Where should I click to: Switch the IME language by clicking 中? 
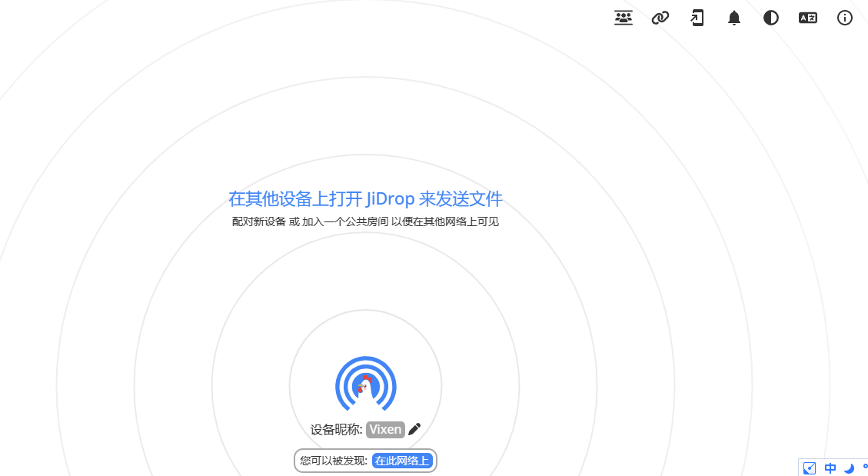pos(830,468)
